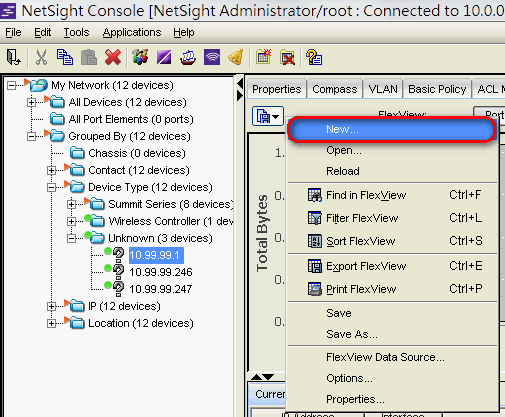Select Save in the FlexView menu
Viewport: 505px width, 417px height.
(392, 313)
